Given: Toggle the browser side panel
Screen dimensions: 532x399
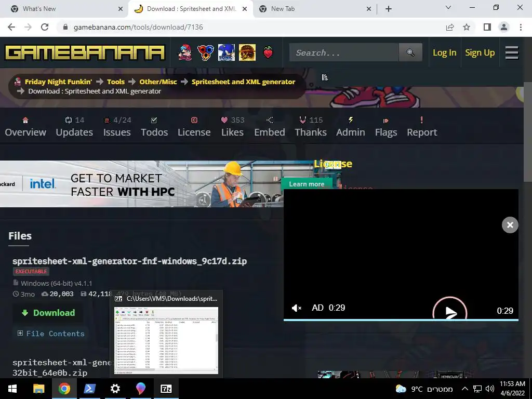Looking at the screenshot, I should tap(487, 27).
